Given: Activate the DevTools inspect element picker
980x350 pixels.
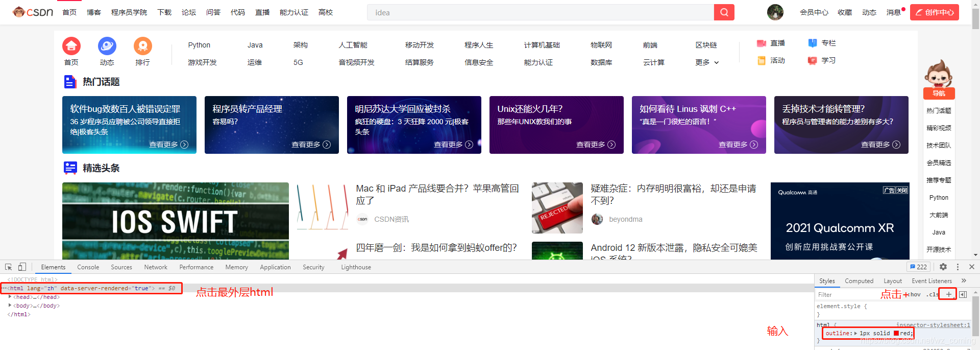Looking at the screenshot, I should point(8,267).
